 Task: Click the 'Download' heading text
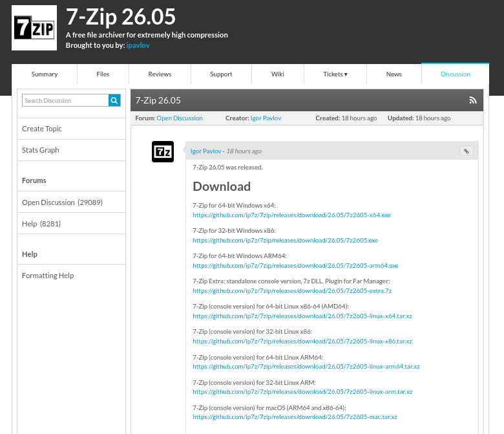click(222, 186)
